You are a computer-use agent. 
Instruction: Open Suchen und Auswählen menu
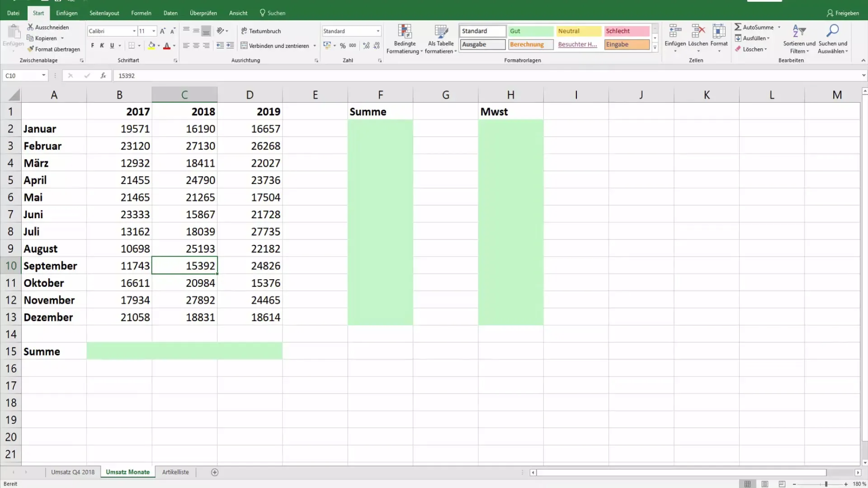click(833, 39)
